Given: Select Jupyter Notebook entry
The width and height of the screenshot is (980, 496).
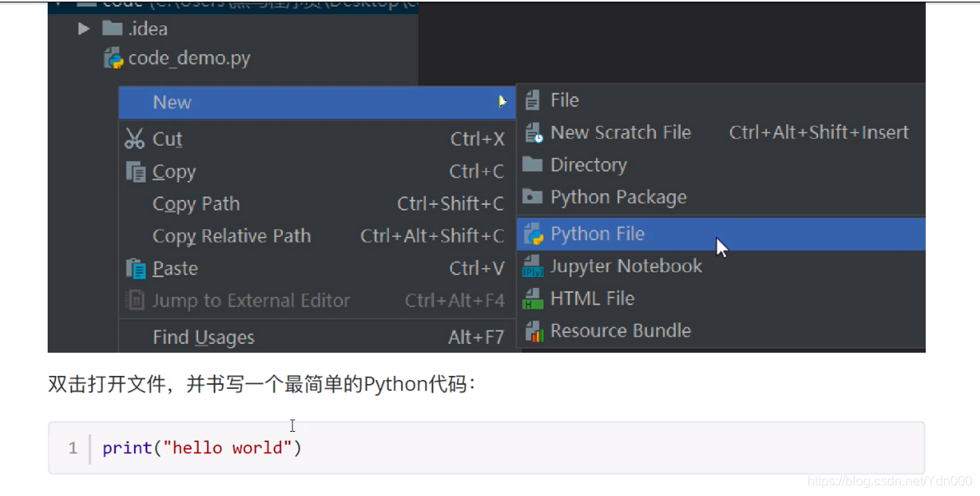Looking at the screenshot, I should (x=721, y=267).
